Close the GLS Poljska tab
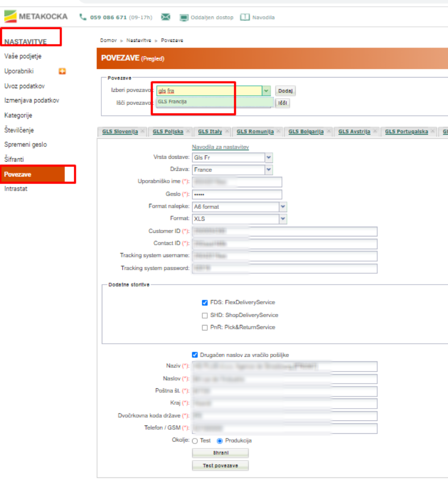 188,131
